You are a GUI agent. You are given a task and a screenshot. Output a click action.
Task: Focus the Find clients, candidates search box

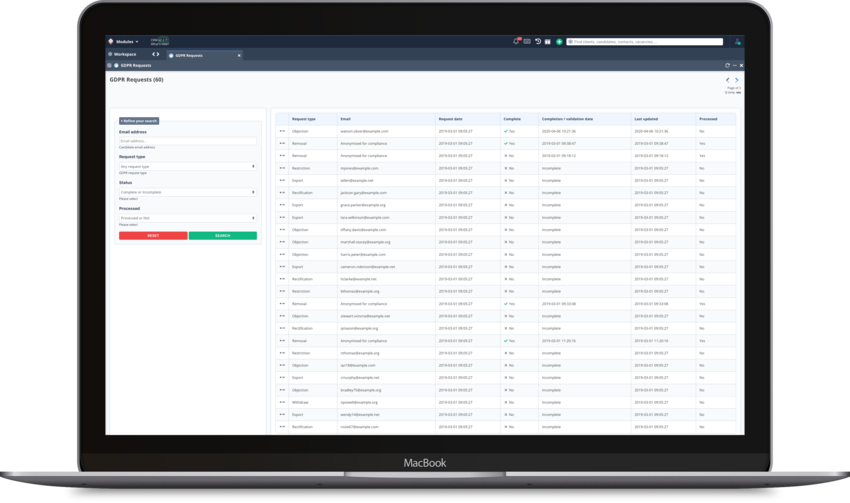645,42
